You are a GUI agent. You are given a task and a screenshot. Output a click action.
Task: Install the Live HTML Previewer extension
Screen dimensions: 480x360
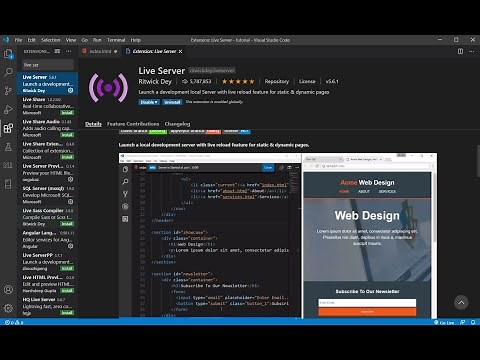click(x=67, y=291)
